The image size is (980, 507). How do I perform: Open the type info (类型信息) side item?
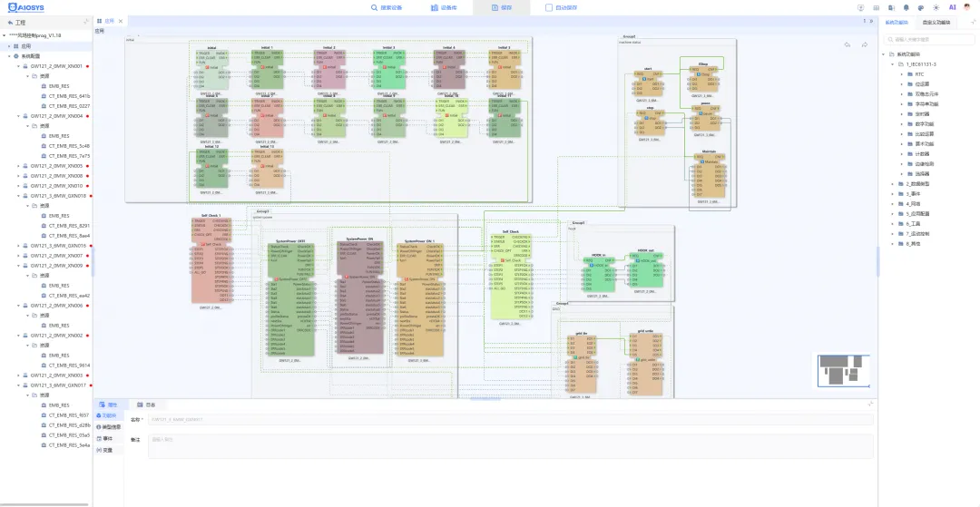(x=109, y=427)
